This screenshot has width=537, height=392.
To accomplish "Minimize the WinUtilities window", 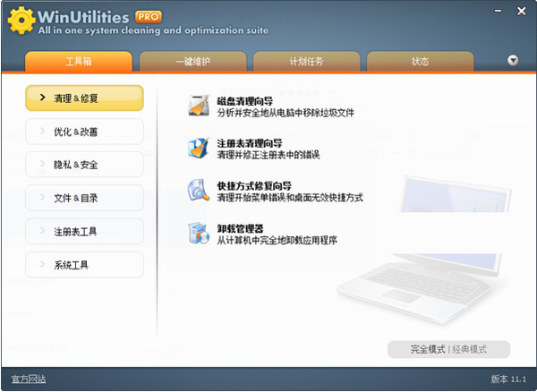I will 498,12.
